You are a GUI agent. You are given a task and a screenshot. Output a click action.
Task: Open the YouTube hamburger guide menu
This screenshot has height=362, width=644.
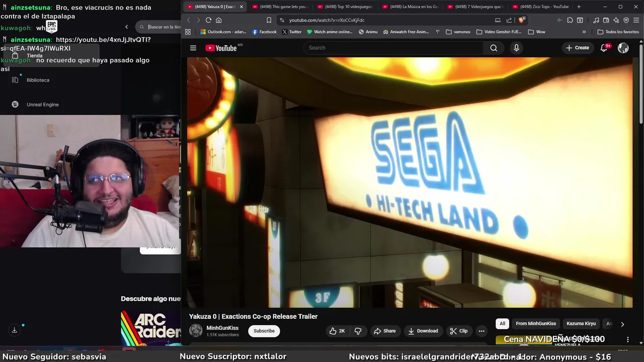tap(193, 48)
